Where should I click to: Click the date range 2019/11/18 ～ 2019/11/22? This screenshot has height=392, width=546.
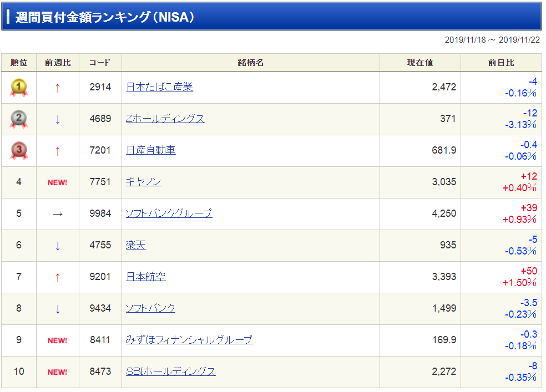tap(492, 40)
